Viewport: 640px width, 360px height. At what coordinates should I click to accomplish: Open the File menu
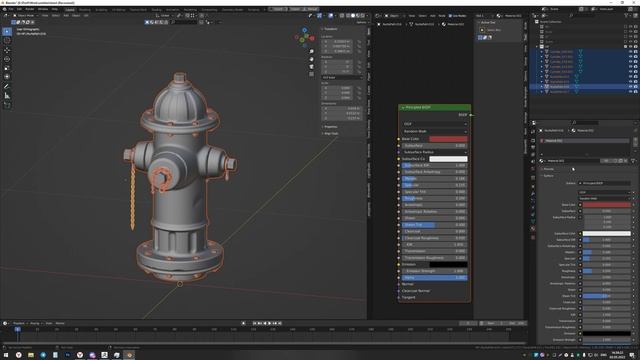pos(11,9)
